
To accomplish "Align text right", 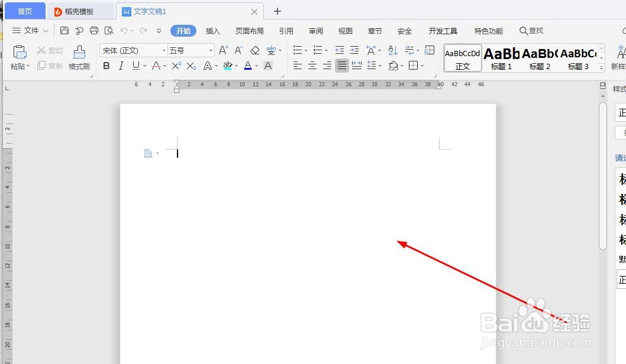I will point(327,66).
